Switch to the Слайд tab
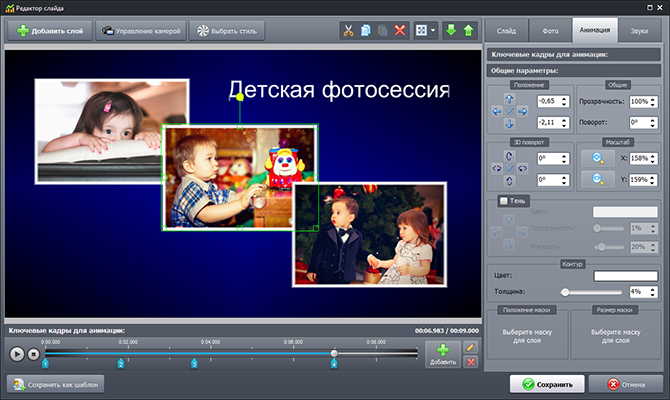The height and width of the screenshot is (400, 670). click(507, 32)
